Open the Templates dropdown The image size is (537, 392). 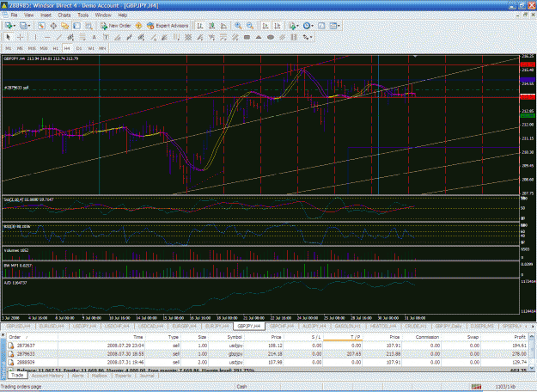(334, 26)
